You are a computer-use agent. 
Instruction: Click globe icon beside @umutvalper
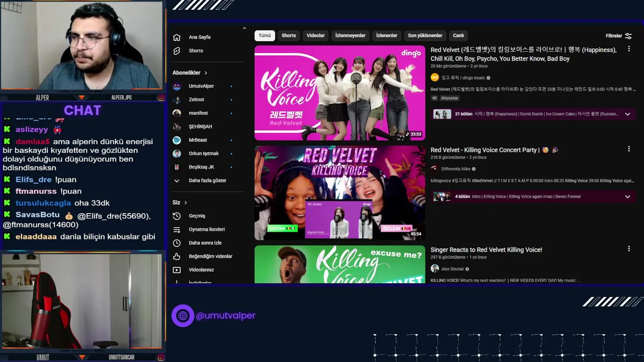pyautogui.click(x=183, y=316)
